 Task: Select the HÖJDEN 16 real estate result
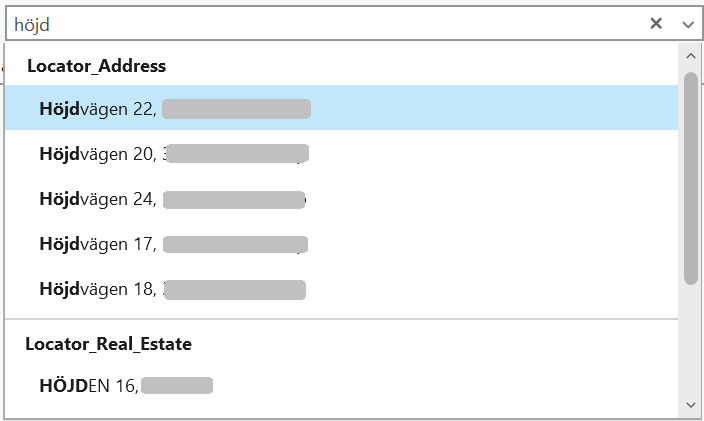127,385
